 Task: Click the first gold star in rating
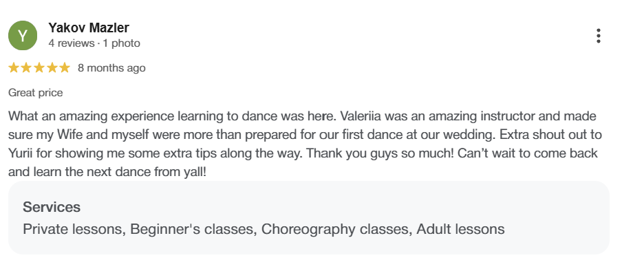pos(14,68)
